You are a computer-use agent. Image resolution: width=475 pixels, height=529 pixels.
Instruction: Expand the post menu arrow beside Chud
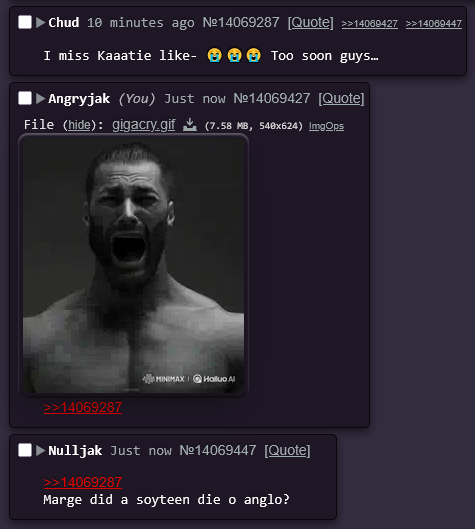coord(40,23)
